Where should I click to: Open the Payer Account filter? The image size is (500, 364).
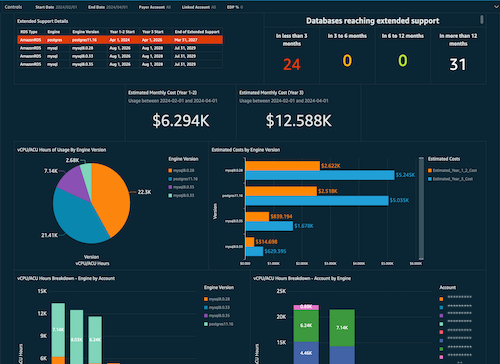click(155, 7)
